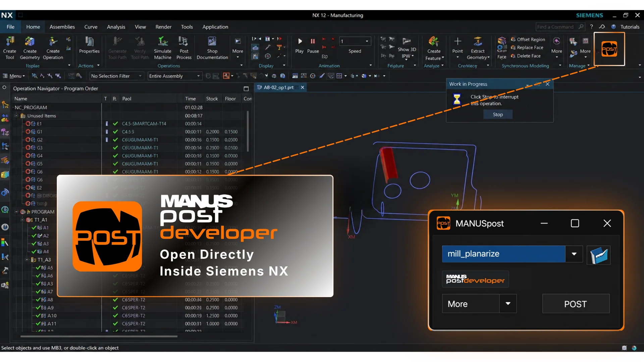The image size is (644, 362).
Task: Open the Create Tool command
Action: pyautogui.click(x=10, y=48)
